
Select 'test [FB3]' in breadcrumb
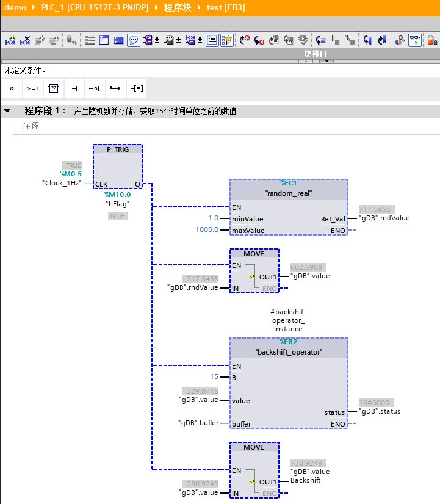[226, 7]
